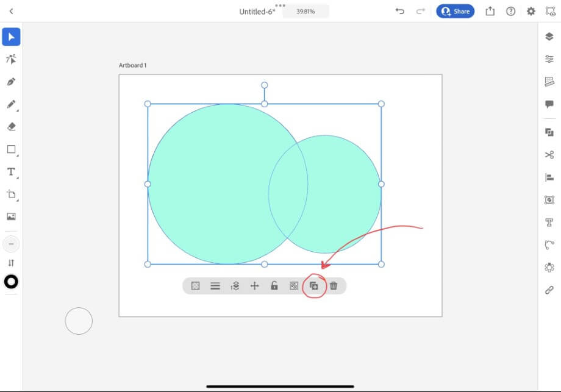
Task: Choose the Rectangle shape tool
Action: click(x=12, y=149)
